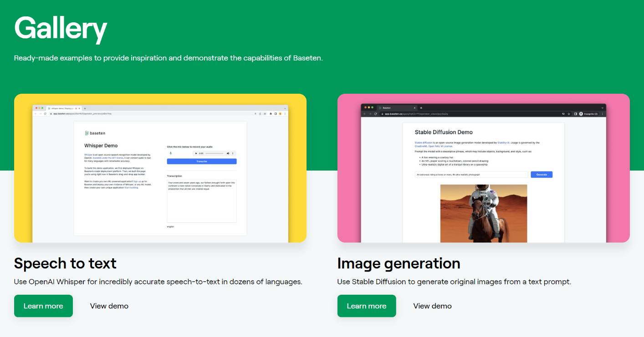
Task: Open View demo for Speech to text
Action: (x=109, y=306)
